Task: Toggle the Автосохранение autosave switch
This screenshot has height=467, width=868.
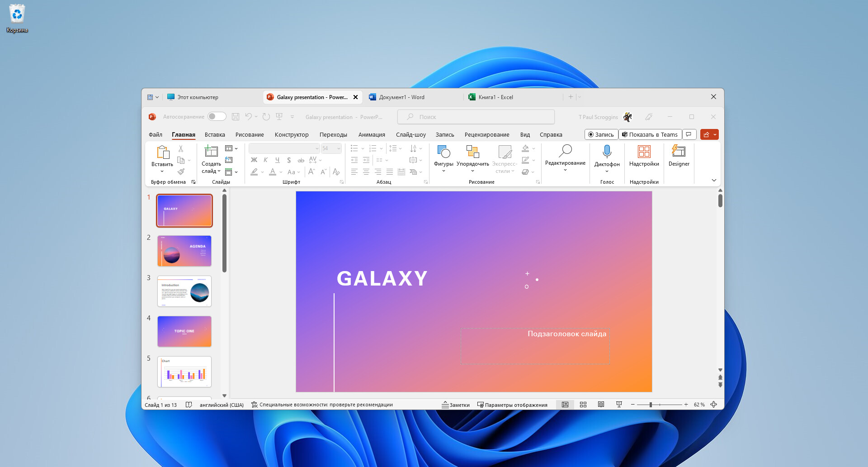Action: pyautogui.click(x=217, y=117)
